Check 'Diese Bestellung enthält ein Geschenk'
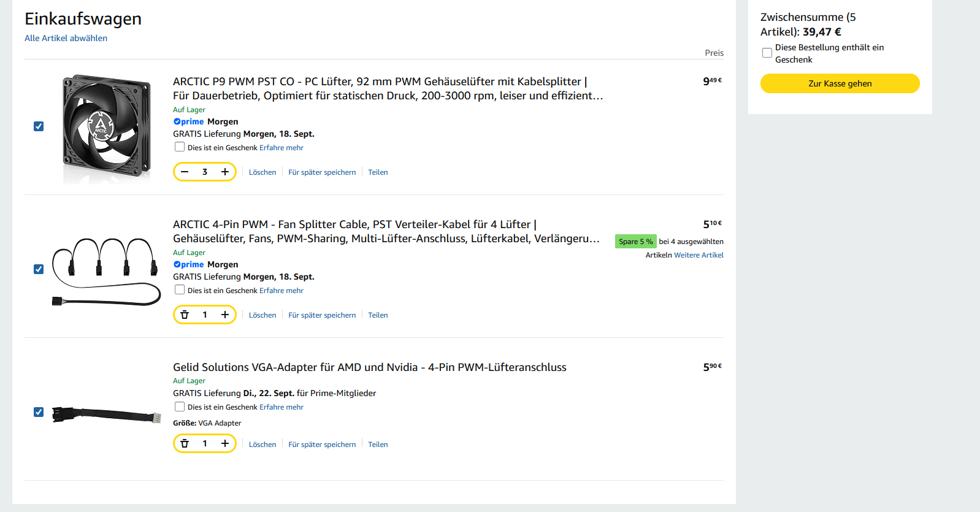 [767, 53]
